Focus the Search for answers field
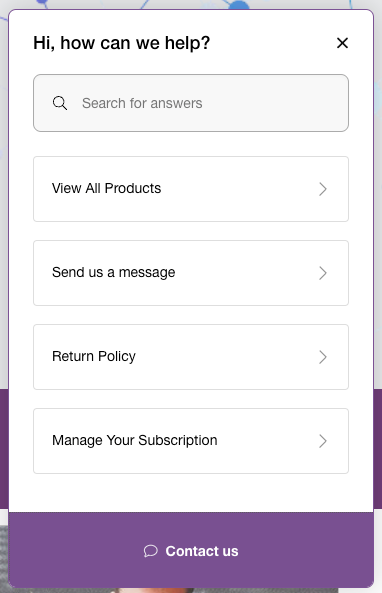This screenshot has height=593, width=382. 191,103
